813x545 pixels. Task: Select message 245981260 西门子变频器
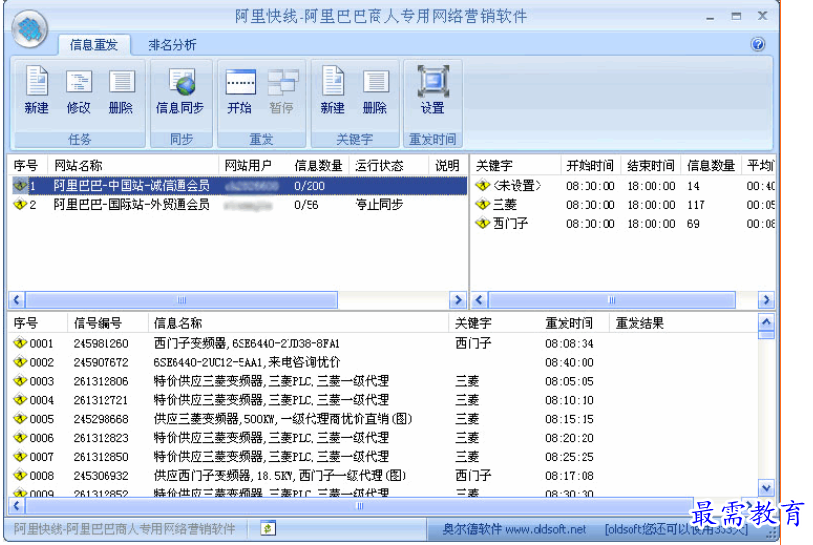pyautogui.click(x=383, y=343)
